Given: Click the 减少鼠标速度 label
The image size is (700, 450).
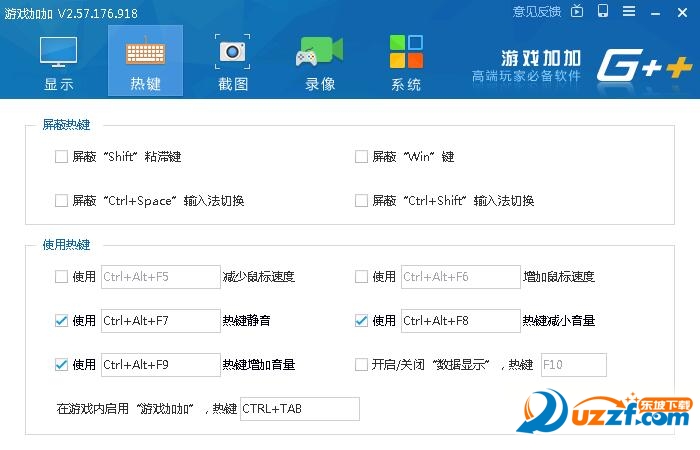Looking at the screenshot, I should (258, 277).
